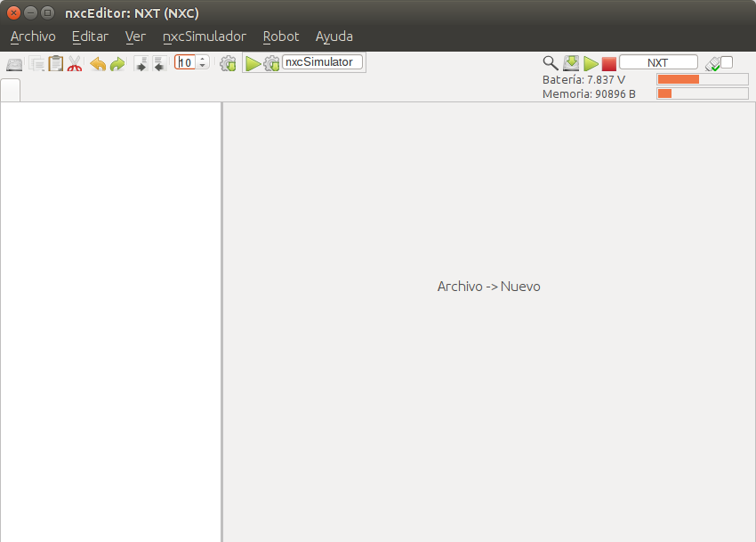Click the green redo arrow icon

click(117, 63)
